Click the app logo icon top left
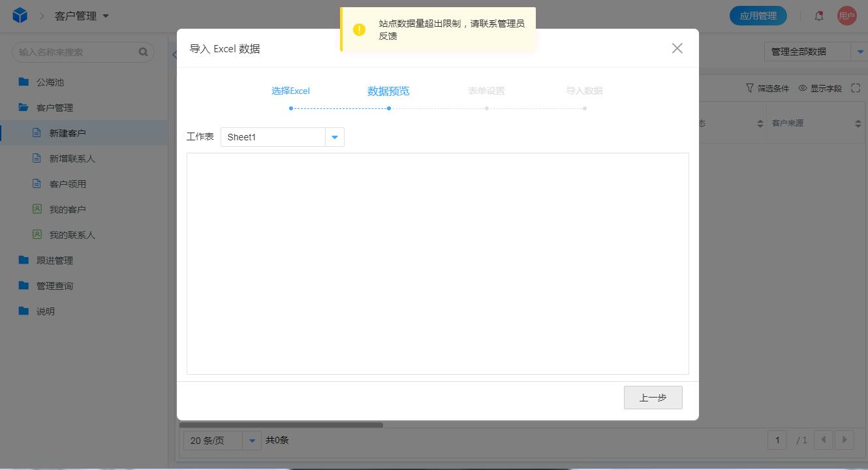 (19, 14)
